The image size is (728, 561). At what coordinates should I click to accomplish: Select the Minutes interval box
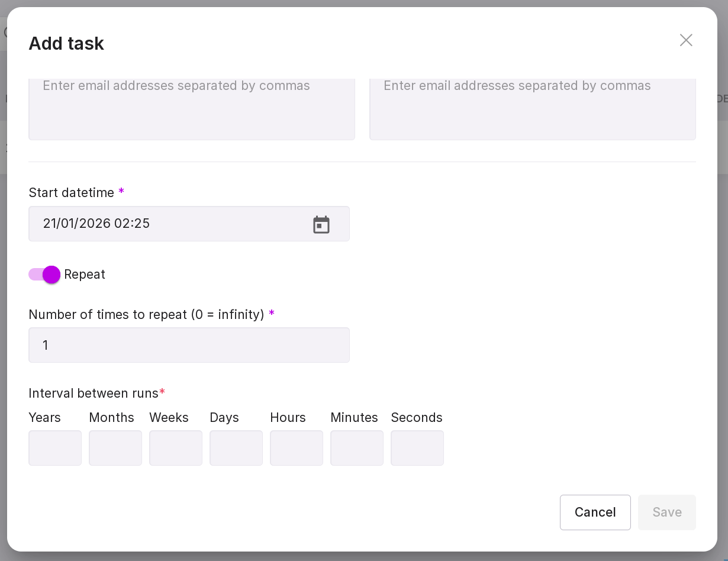coord(357,448)
